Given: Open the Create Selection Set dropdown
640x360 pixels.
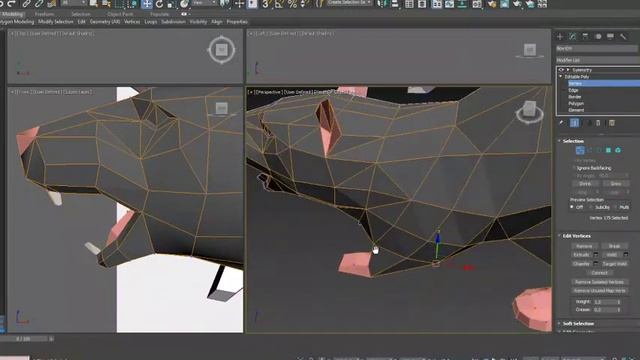Looking at the screenshot, I should (x=350, y=3).
